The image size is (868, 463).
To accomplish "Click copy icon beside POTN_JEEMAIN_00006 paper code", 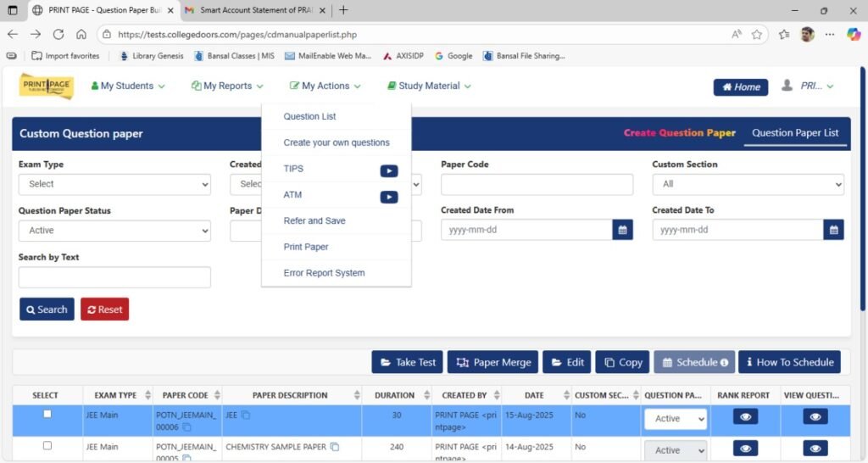I will click(x=186, y=427).
